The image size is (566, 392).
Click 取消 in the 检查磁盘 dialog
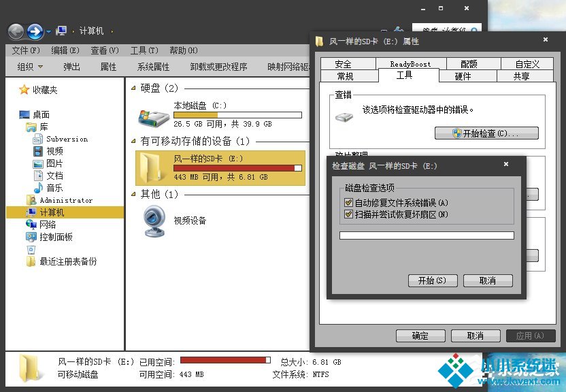pyautogui.click(x=488, y=280)
